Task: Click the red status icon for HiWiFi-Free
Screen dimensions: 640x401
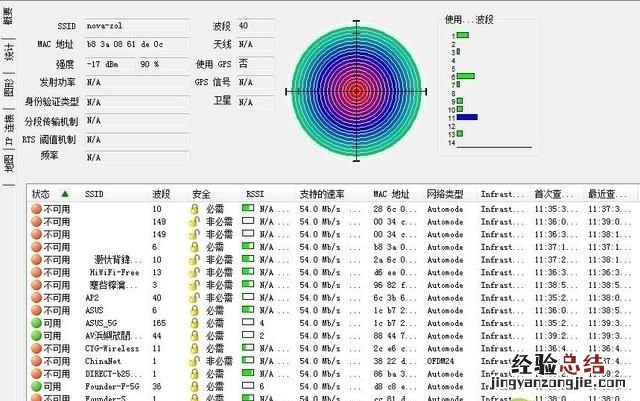Action: point(37,271)
